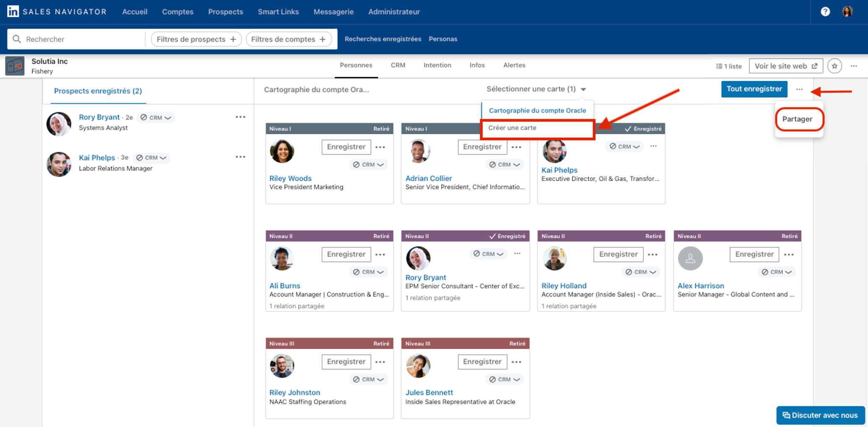Open Discuter avec nous chat button
Screen dimensions: 868x427
(x=820, y=415)
